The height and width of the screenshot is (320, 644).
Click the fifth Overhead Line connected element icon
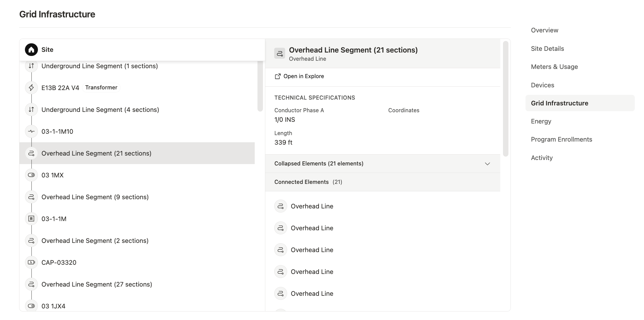pos(281,293)
